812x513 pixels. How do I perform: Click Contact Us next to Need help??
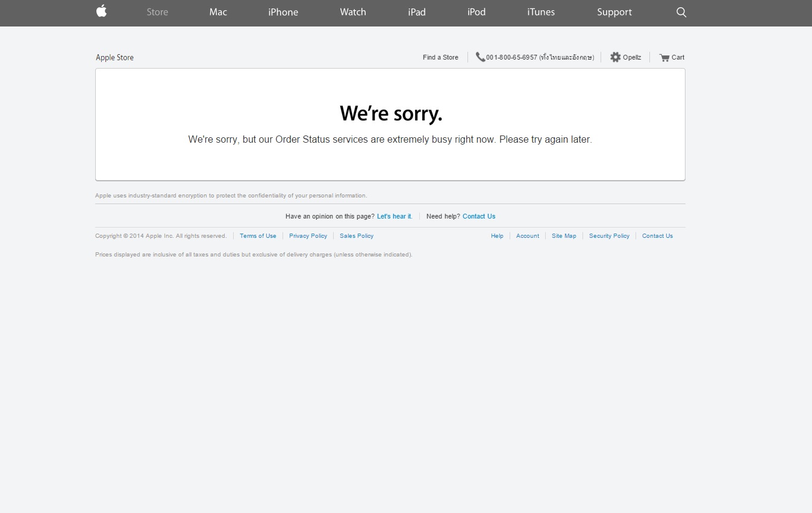(479, 217)
